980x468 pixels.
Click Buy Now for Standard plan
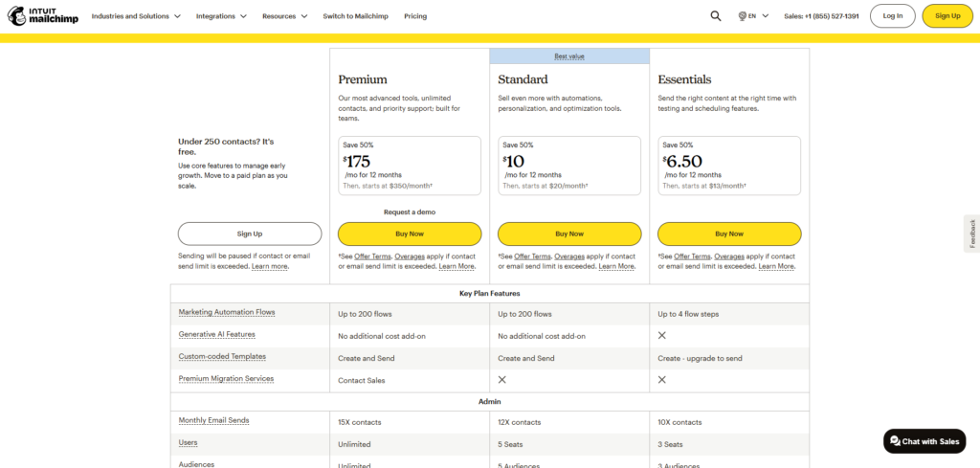pyautogui.click(x=569, y=234)
